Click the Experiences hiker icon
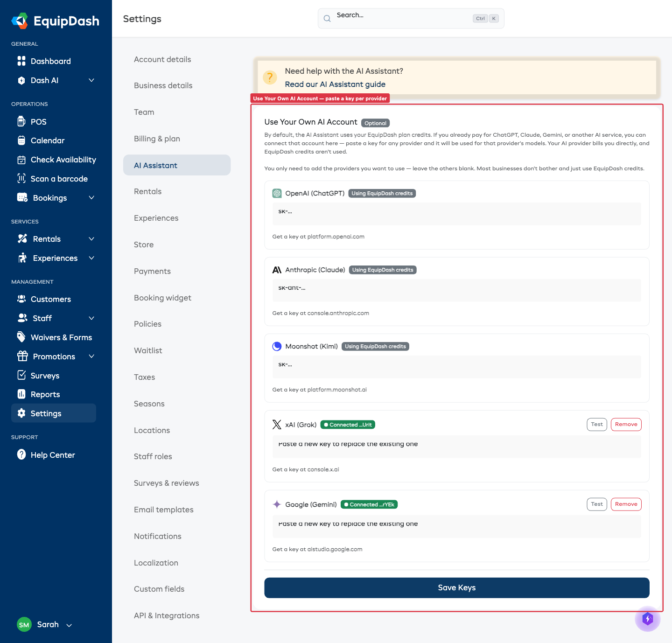Viewport: 672px width, 643px height. click(22, 258)
